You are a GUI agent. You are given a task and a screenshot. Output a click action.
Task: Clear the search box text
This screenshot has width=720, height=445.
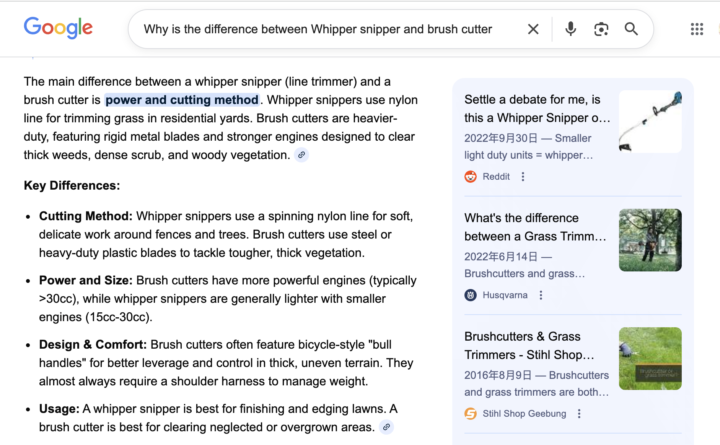click(x=533, y=29)
